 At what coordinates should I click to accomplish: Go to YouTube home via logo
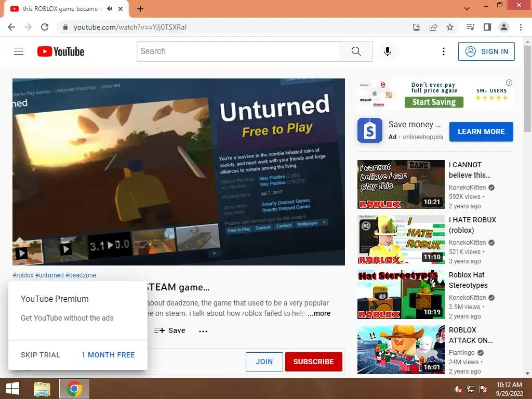coord(61,51)
